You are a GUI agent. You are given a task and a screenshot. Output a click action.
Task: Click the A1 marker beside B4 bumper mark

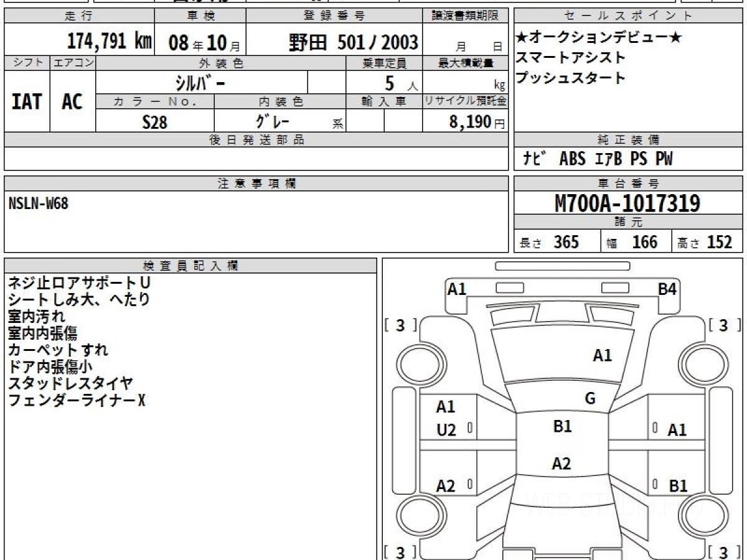pos(457,289)
